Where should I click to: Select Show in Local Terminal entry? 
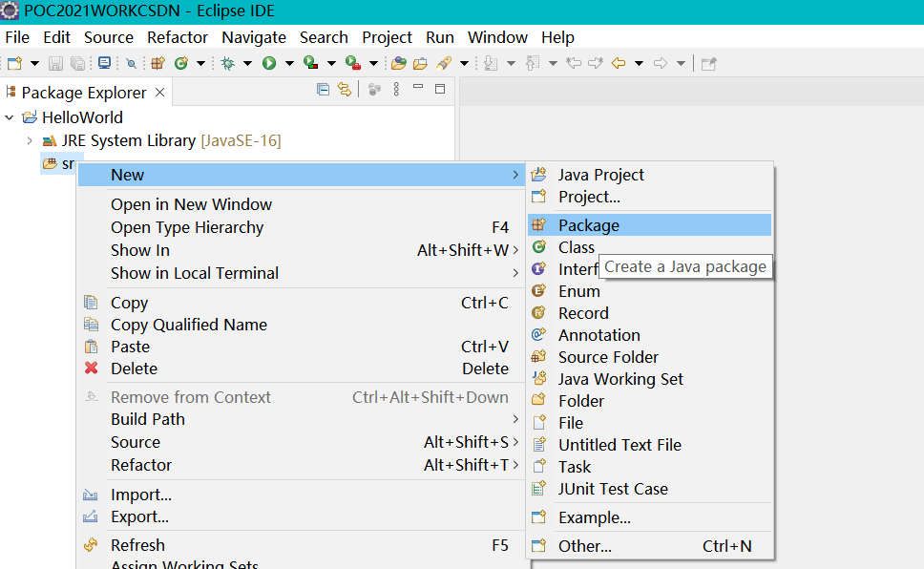pos(301,273)
